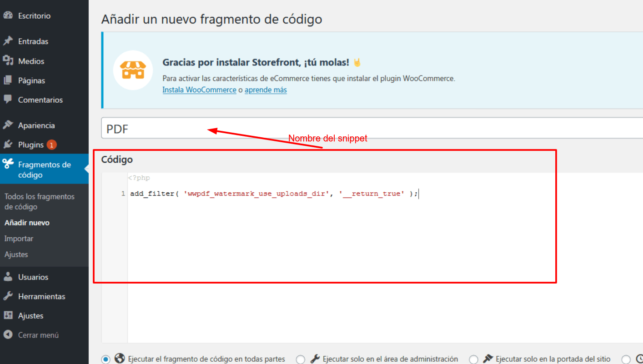
Task: Open 'Todos los fragmentos de código' submenu
Action: [x=40, y=201]
